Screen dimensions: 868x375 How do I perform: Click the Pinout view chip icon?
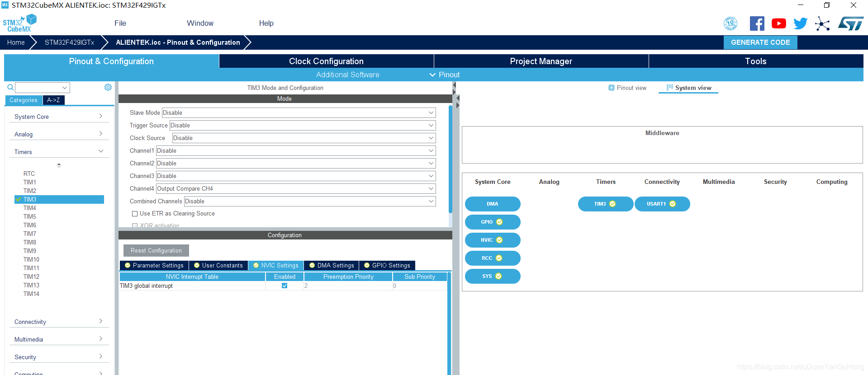point(612,88)
